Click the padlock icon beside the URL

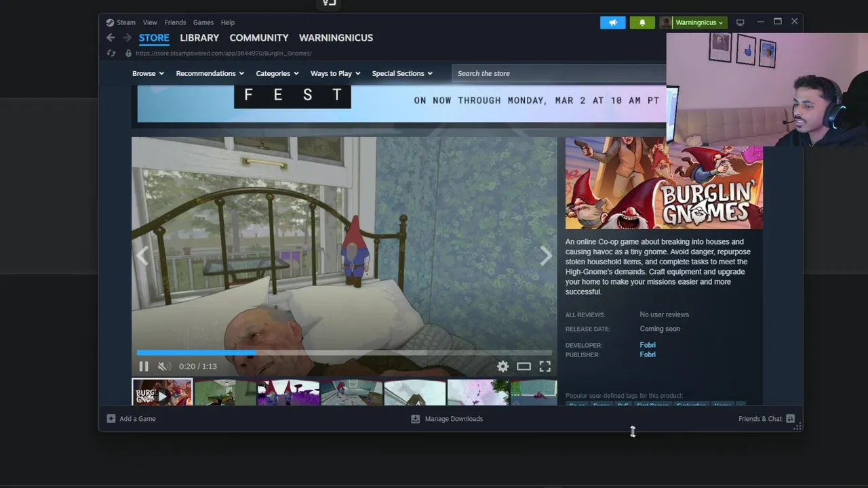tap(128, 53)
